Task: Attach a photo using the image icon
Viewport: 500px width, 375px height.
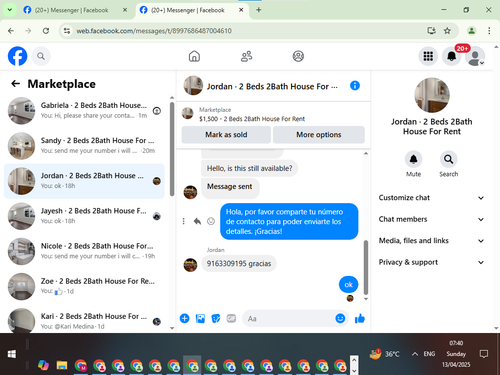Action: tap(200, 318)
